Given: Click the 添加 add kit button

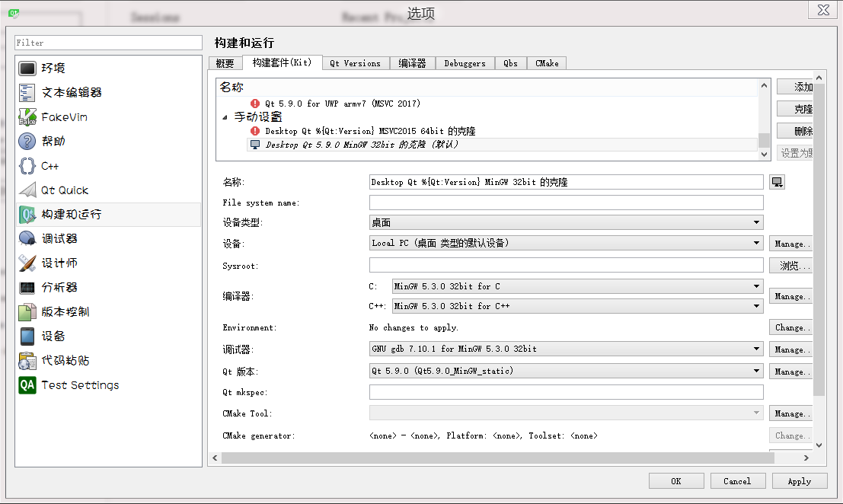Looking at the screenshot, I should [795, 87].
